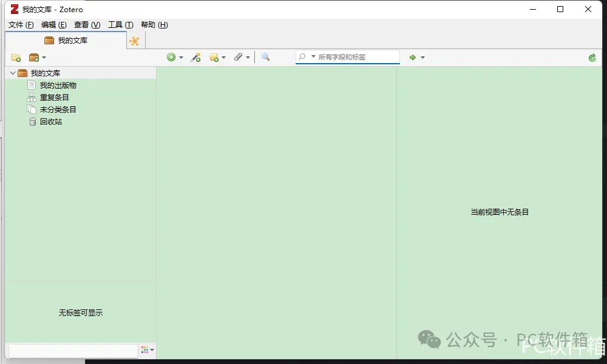The width and height of the screenshot is (607, 364).
Task: Collapse the 我的文库 tree node
Action: [x=12, y=73]
